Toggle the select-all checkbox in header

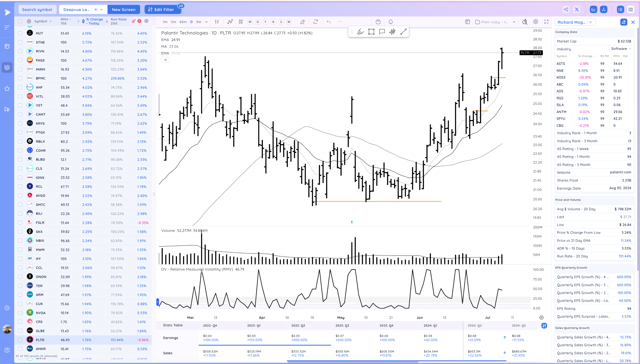pyautogui.click(x=20, y=21)
